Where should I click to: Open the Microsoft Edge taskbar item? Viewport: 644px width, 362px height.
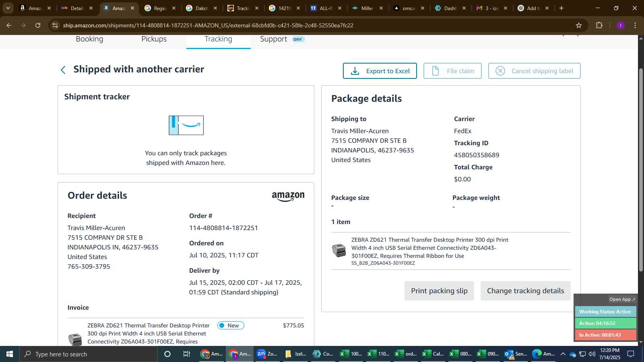pyautogui.click(x=543, y=354)
